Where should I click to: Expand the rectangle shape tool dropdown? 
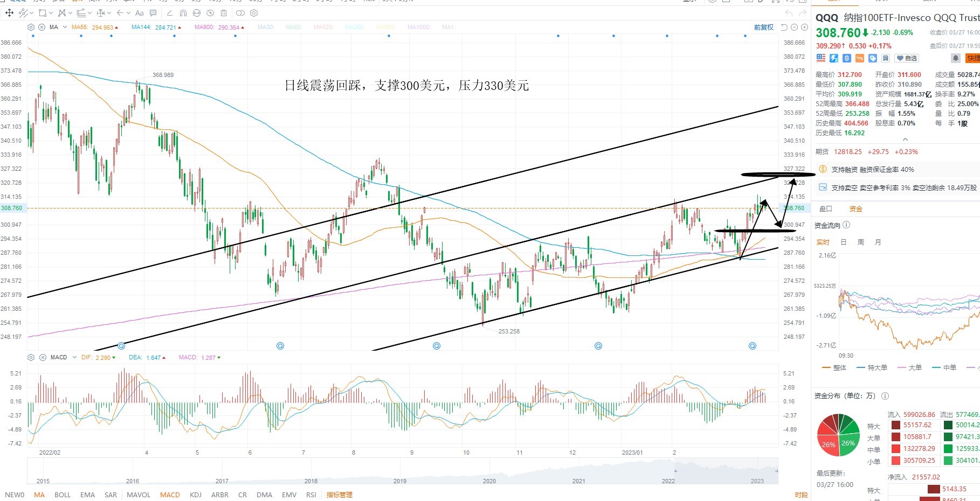pos(51,13)
